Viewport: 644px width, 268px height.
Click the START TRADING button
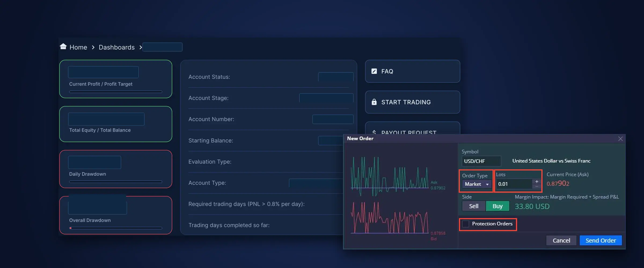[x=412, y=102]
